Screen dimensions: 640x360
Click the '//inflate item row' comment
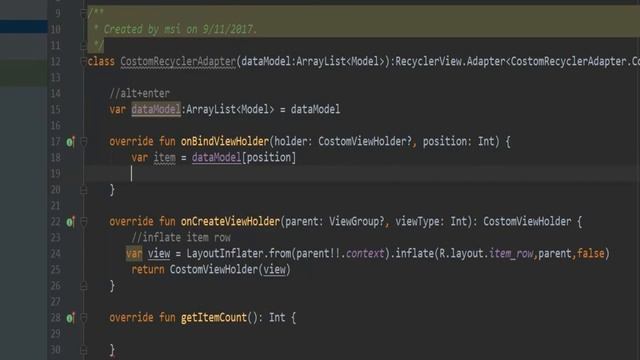click(x=181, y=238)
